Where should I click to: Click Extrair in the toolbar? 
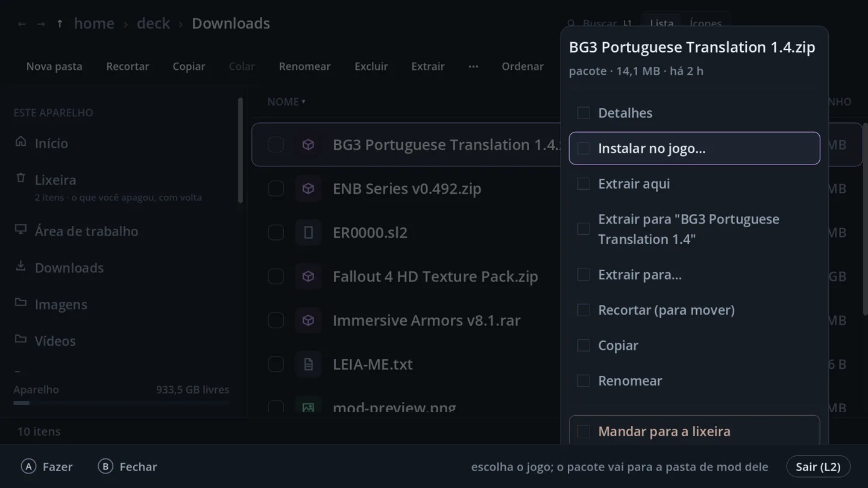pyautogui.click(x=428, y=66)
